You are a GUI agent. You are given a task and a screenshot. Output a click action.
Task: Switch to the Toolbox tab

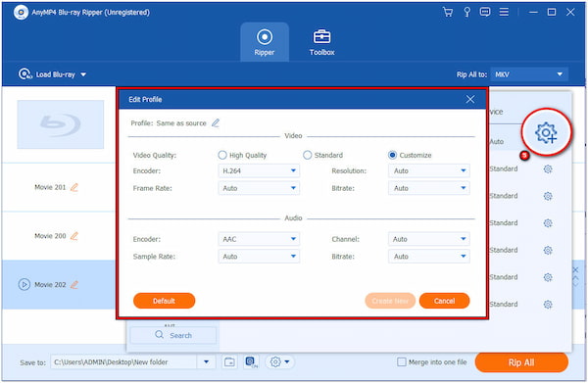pyautogui.click(x=321, y=42)
